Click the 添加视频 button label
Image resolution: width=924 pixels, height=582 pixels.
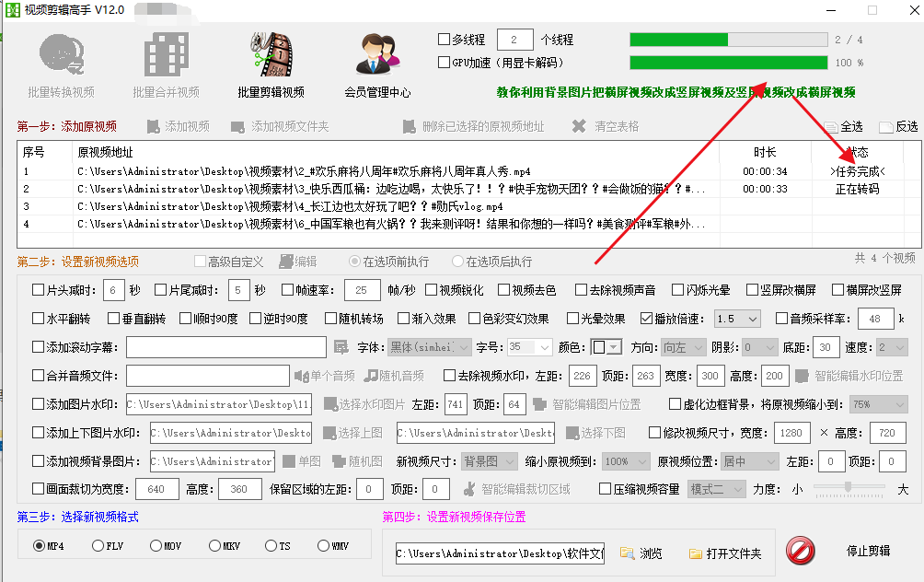pos(188,127)
